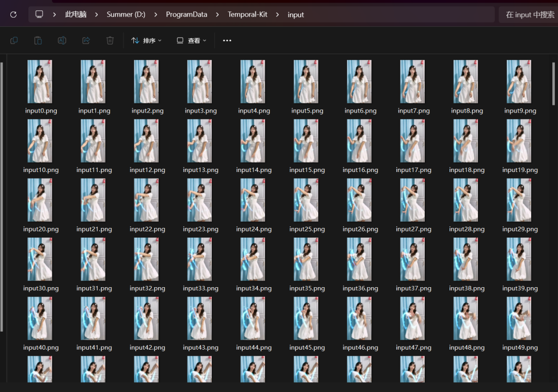
Task: Click the input46.png file name
Action: (x=361, y=348)
